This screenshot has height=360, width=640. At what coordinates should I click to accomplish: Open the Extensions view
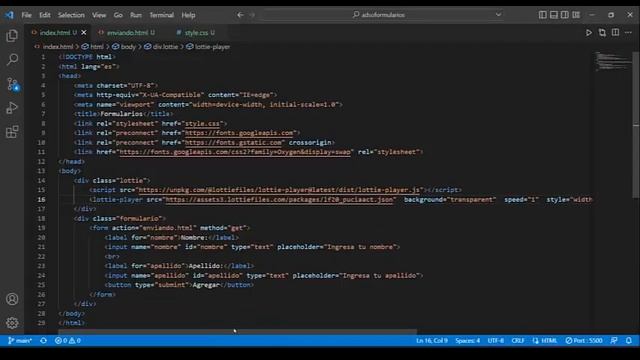(x=12, y=132)
